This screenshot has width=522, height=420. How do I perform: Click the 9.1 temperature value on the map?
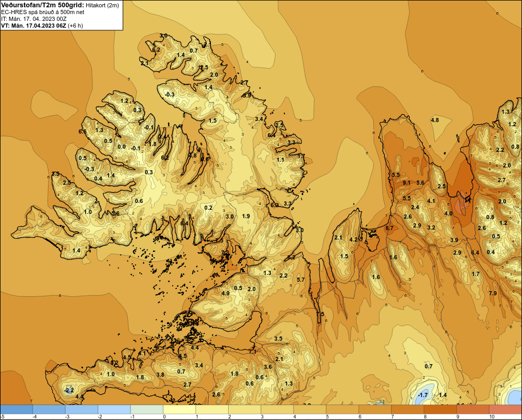(407, 183)
